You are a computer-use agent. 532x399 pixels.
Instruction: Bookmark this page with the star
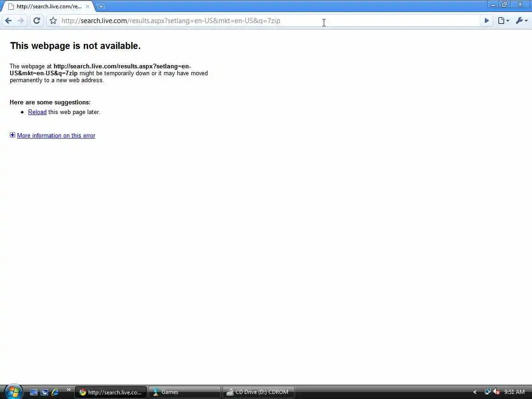[53, 21]
